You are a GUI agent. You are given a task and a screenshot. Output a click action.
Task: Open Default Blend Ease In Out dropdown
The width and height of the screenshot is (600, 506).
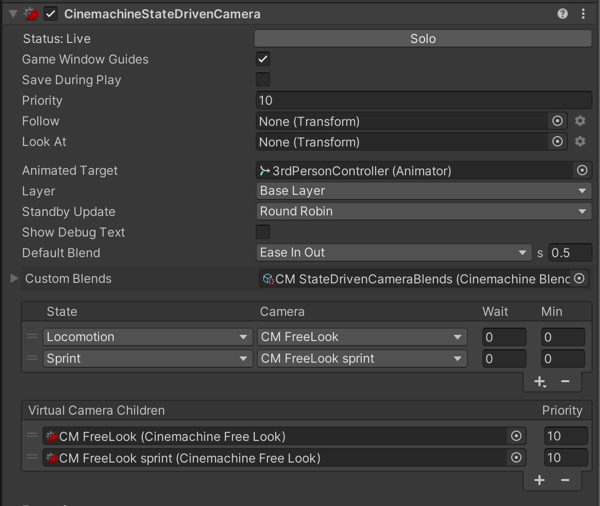394,253
